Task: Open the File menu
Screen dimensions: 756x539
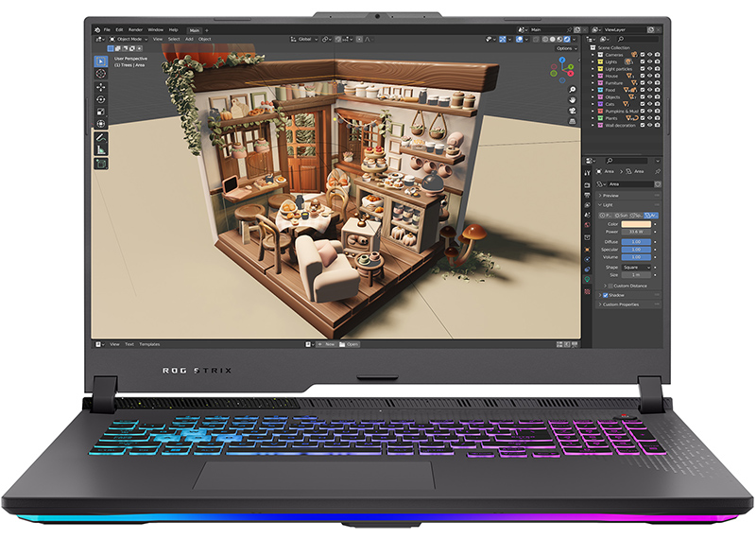Action: (107, 30)
